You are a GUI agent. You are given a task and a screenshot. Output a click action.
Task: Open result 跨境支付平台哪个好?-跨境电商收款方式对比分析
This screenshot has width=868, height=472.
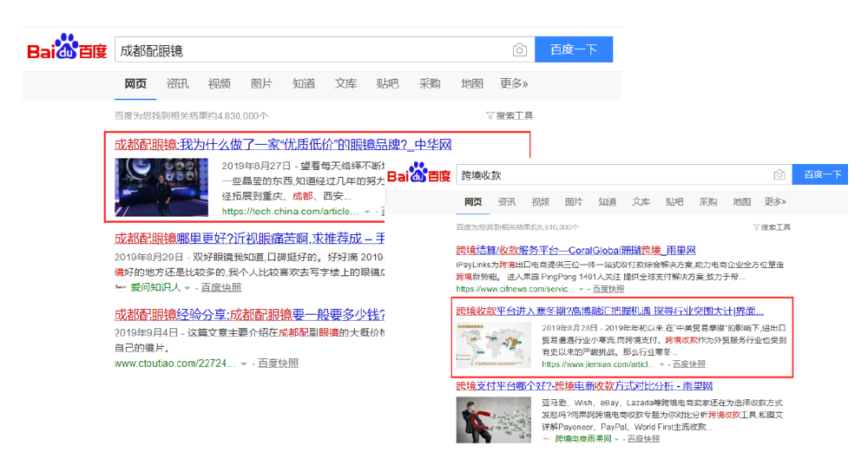(584, 386)
